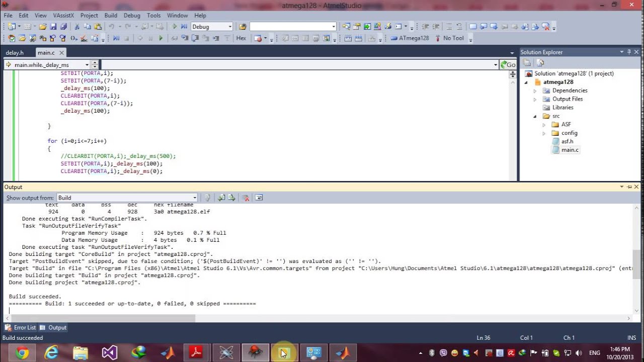
Task: Click the clear bookmarks icon with red X
Action: click(545, 27)
